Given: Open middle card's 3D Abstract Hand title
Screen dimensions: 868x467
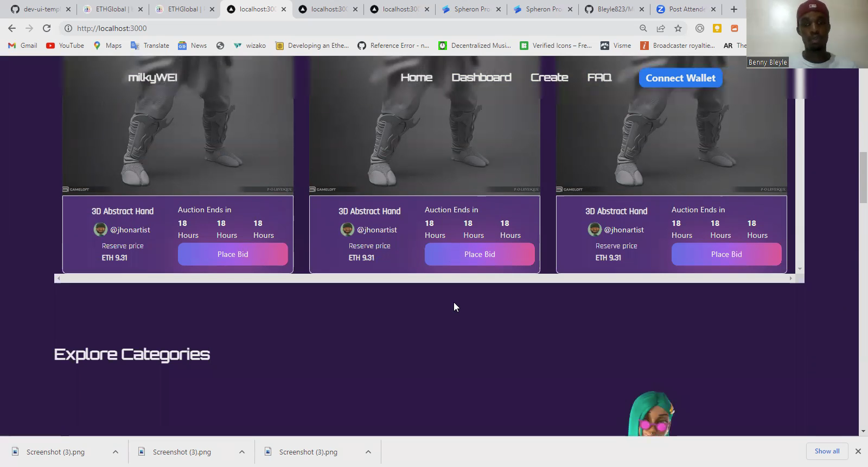Looking at the screenshot, I should [369, 211].
